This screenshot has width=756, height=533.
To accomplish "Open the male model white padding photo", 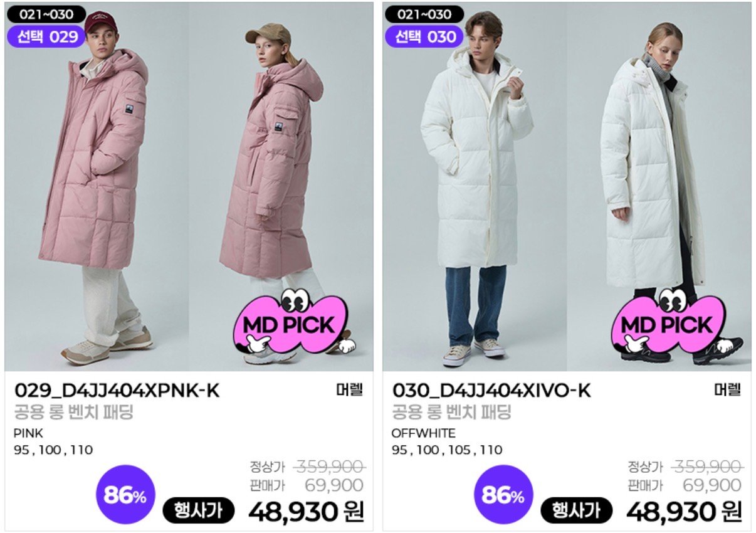I will coord(475,186).
